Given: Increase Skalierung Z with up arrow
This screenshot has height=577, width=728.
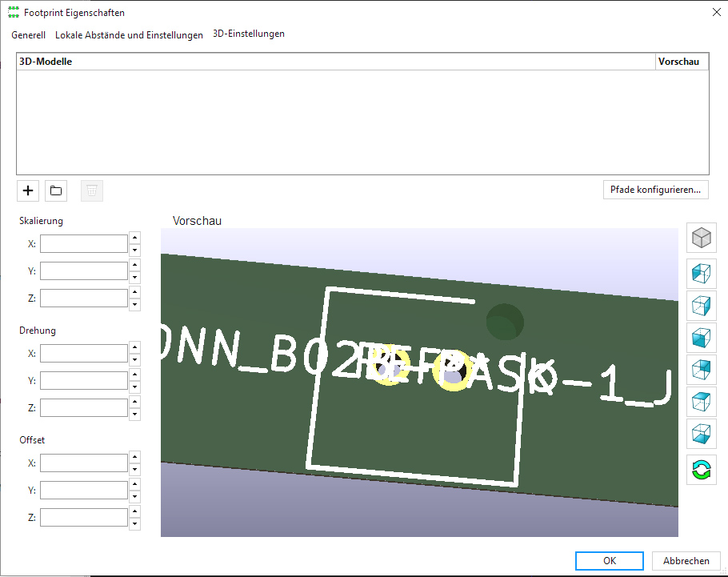Looking at the screenshot, I should pyautogui.click(x=134, y=292).
